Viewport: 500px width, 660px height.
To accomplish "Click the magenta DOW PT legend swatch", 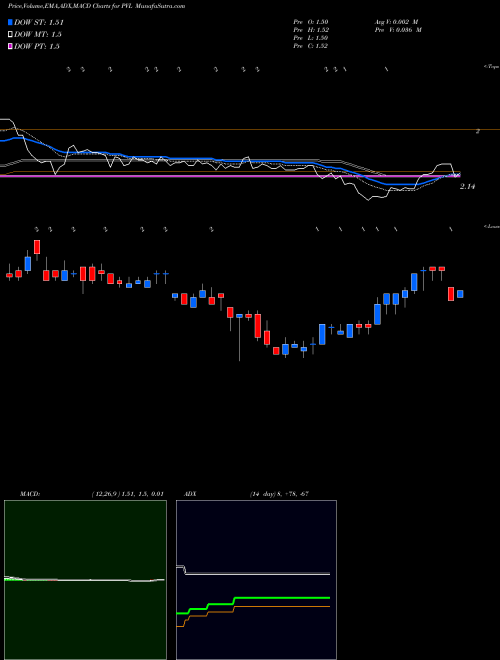I will (10, 46).
